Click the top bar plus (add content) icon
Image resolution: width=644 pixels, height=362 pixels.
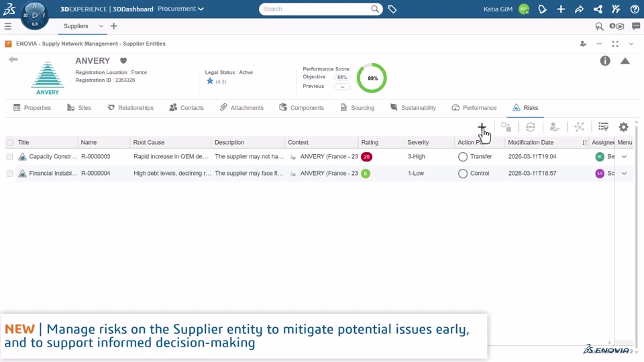561,9
